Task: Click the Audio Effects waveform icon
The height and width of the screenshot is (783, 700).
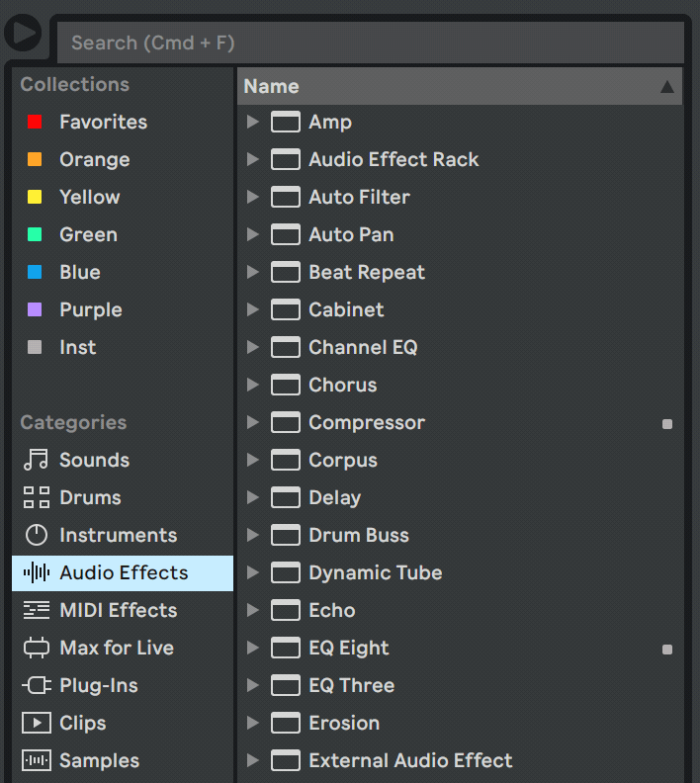Action: point(36,572)
